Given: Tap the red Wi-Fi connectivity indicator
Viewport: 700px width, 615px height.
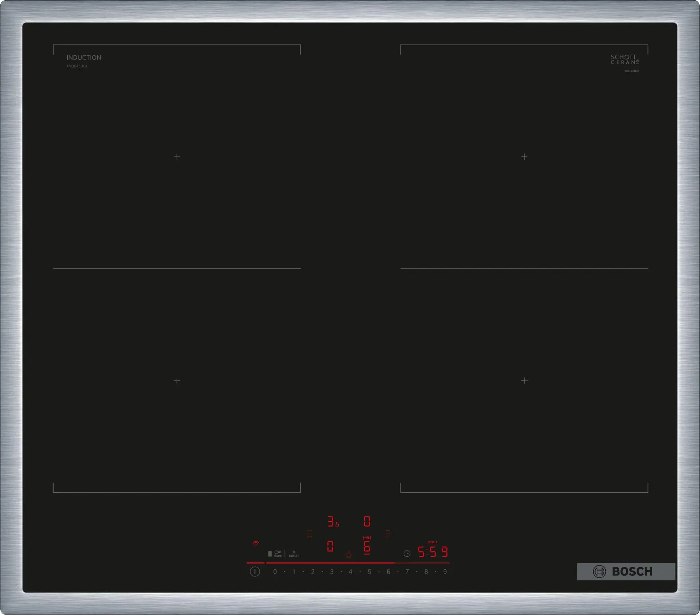Looking at the screenshot, I should [256, 544].
